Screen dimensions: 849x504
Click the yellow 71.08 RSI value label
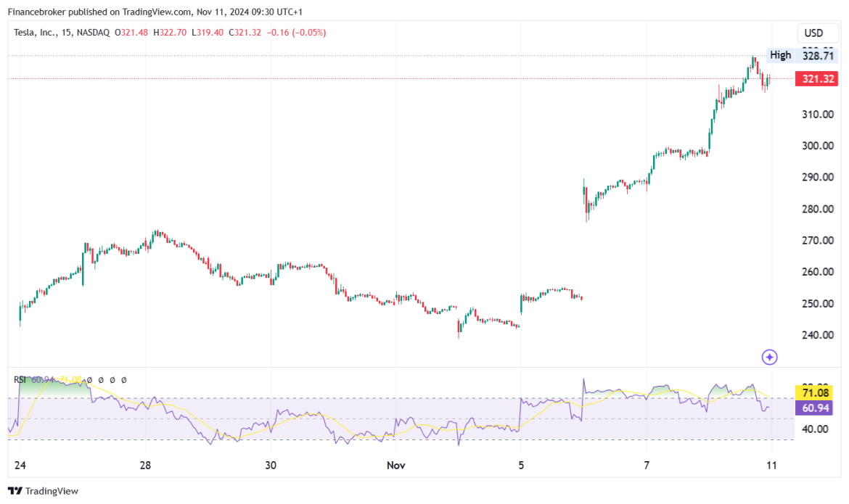[x=813, y=393]
